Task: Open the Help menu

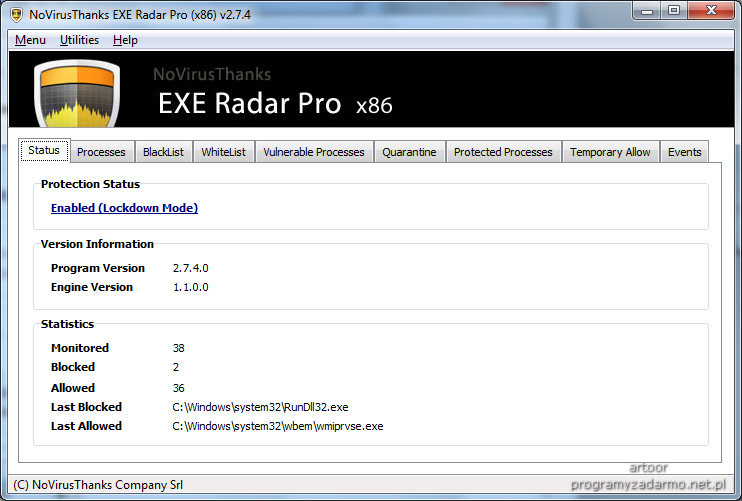Action: pos(125,40)
